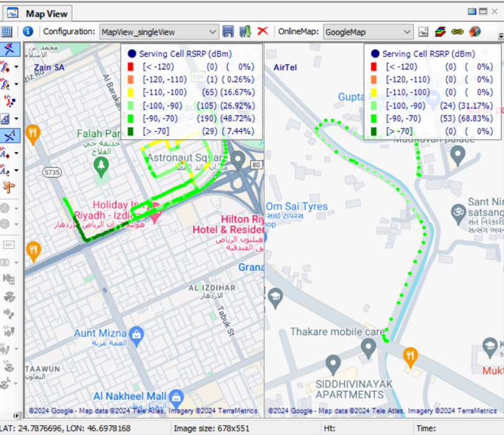Click the Falah Park green tree marker
This screenshot has height=435, width=504.
(101, 166)
